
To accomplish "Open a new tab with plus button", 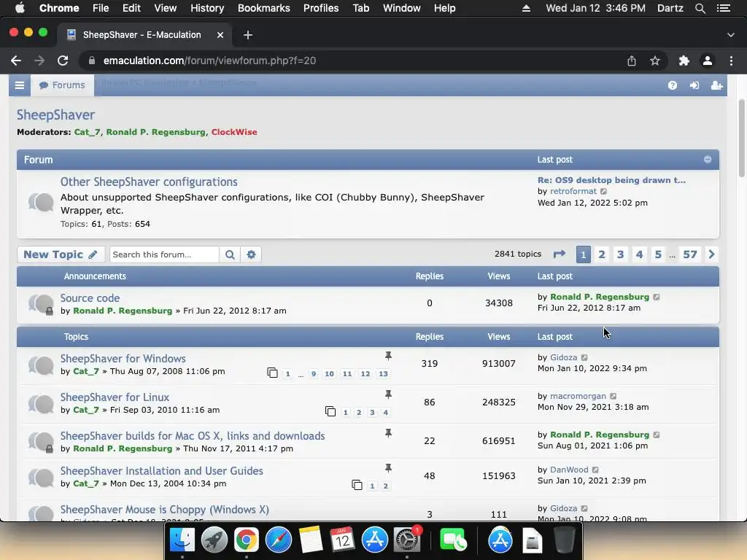I will point(248,35).
